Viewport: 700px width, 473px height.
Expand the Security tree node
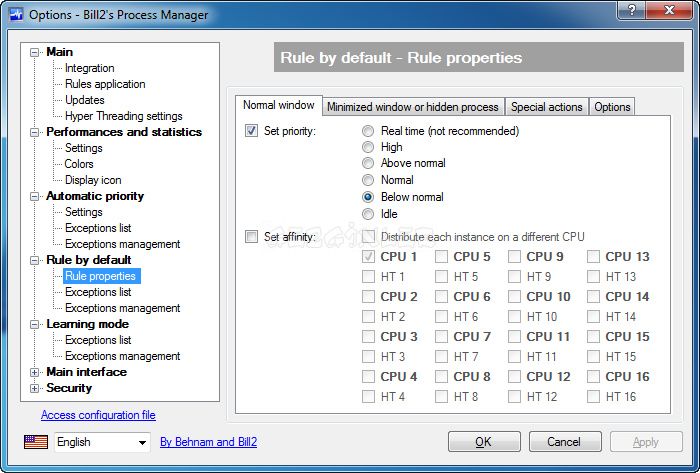click(34, 389)
